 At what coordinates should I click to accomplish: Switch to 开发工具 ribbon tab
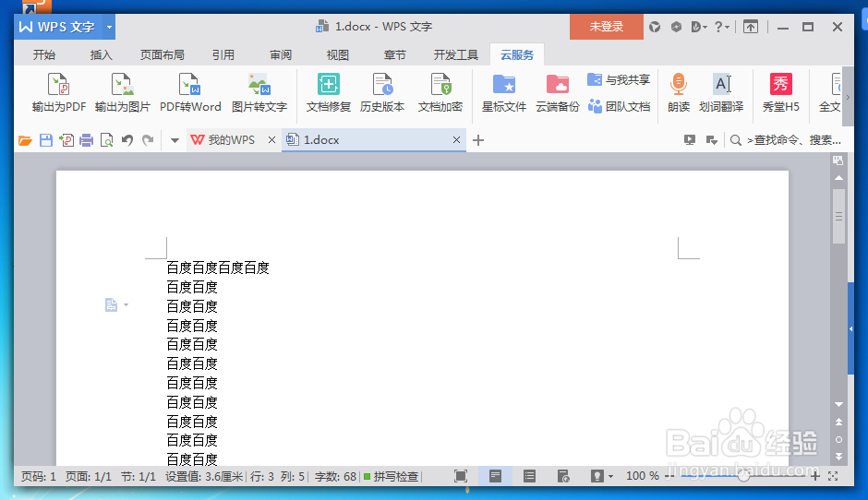pos(455,54)
